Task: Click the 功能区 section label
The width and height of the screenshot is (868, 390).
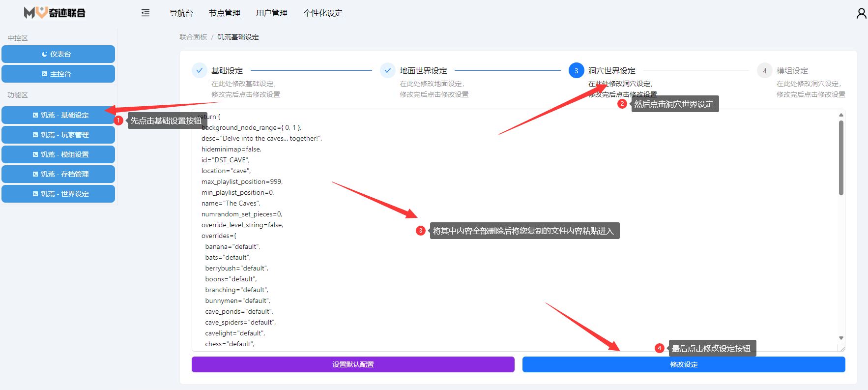Action: [x=18, y=95]
